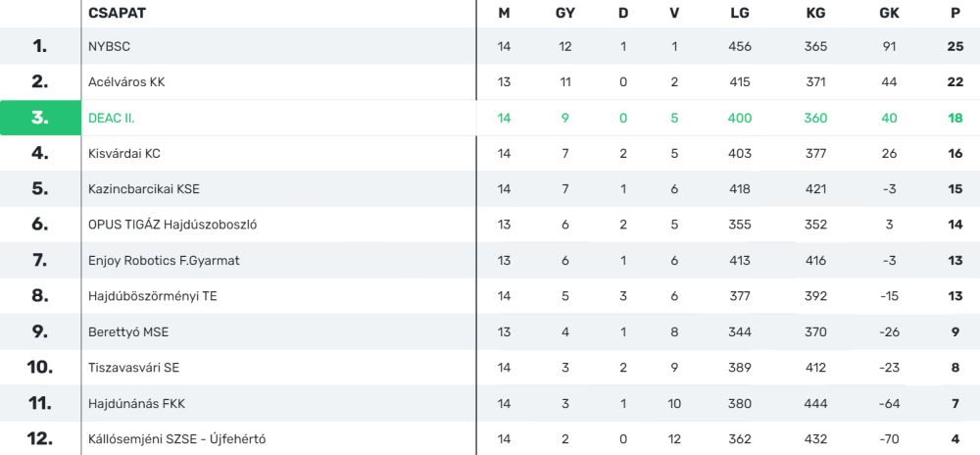Click Tiszavasvári SE in the table
This screenshot has height=455, width=980.
[x=133, y=368]
